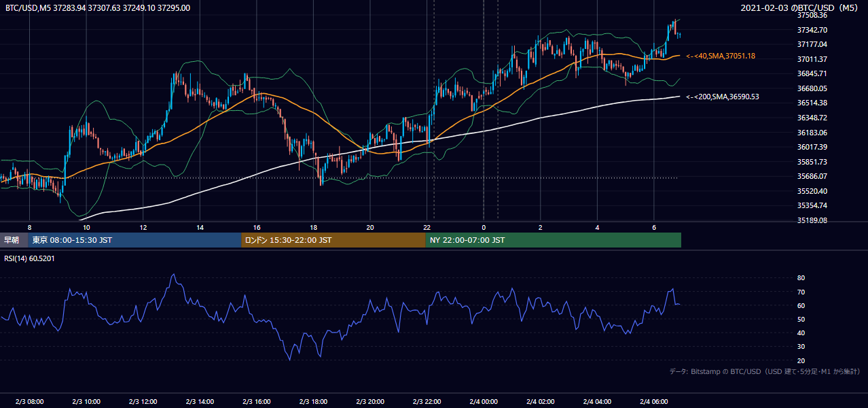Select the 40 SMA label 37051.18
The width and height of the screenshot is (868, 408).
click(x=721, y=56)
